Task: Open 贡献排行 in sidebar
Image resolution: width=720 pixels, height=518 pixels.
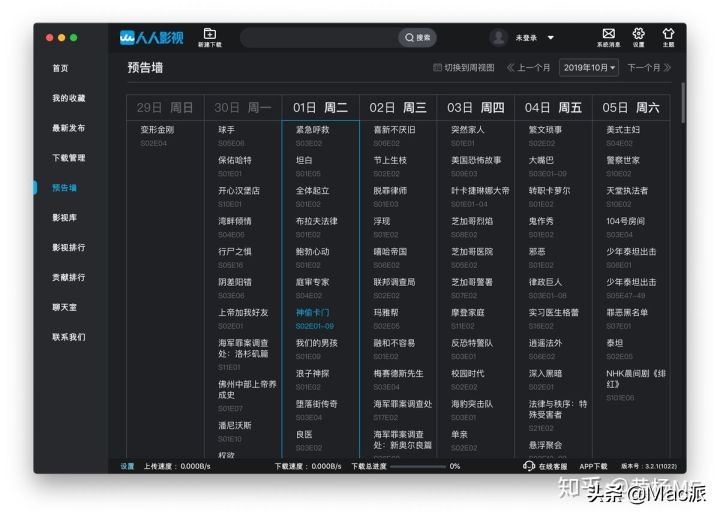Action: (x=68, y=277)
